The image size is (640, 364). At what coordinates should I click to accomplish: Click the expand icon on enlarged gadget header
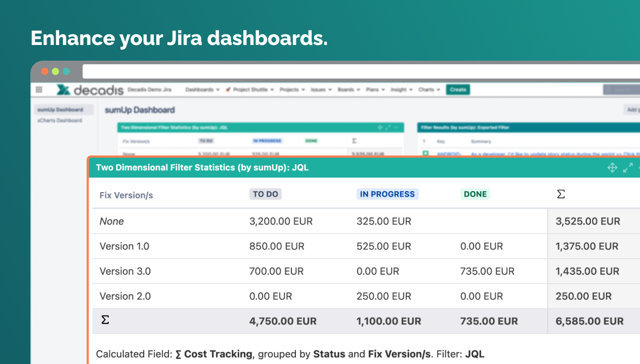(628, 168)
